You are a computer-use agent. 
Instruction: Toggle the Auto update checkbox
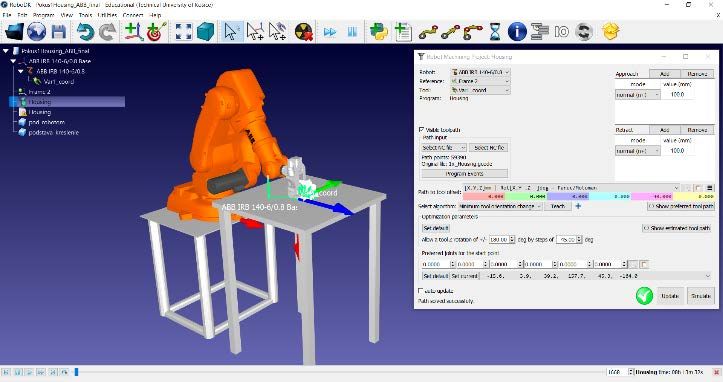pyautogui.click(x=421, y=291)
